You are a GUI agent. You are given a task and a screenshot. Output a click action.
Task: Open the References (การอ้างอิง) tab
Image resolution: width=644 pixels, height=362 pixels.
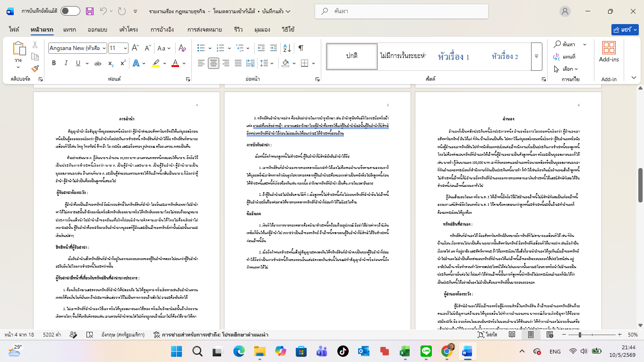(162, 30)
